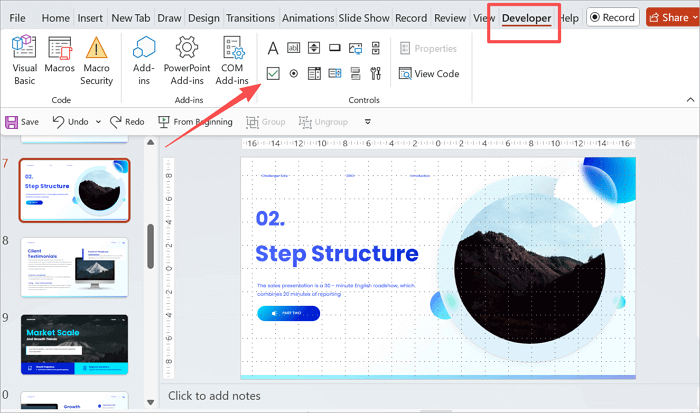Switch to the Insert tab
Image resolution: width=700 pixels, height=413 pixels.
(x=90, y=18)
